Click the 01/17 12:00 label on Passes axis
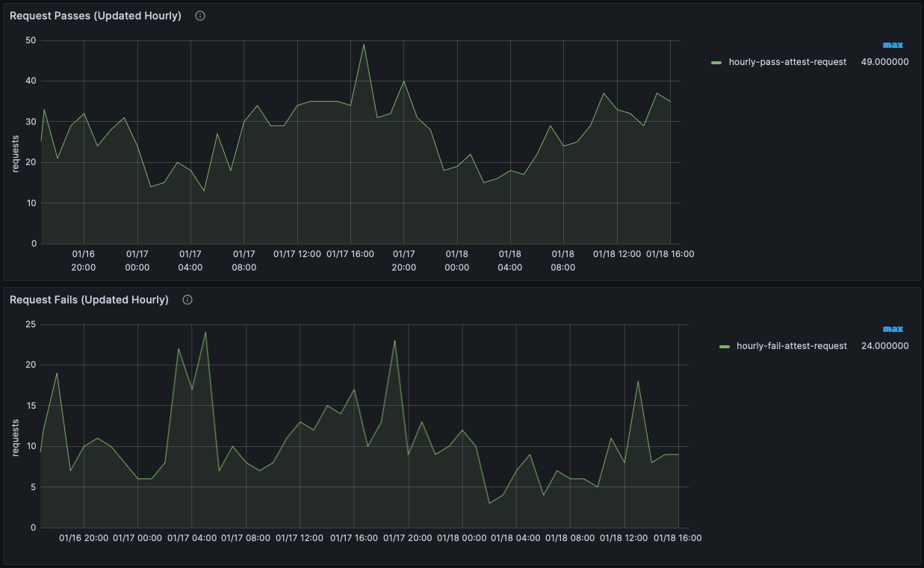Screen dimensions: 924x568 (297, 254)
